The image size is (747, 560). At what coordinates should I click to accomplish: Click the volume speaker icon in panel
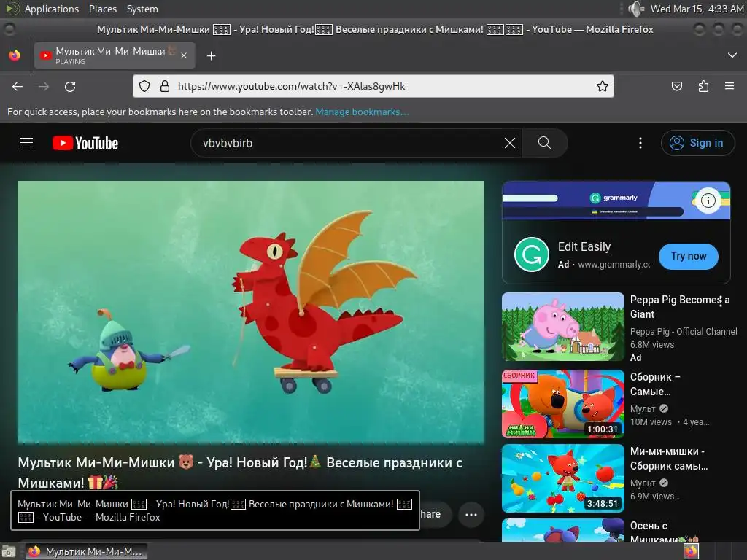click(636, 9)
